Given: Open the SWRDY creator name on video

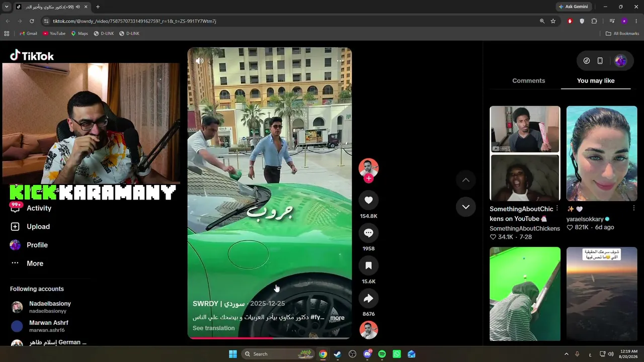Looking at the screenshot, I should coord(219,304).
